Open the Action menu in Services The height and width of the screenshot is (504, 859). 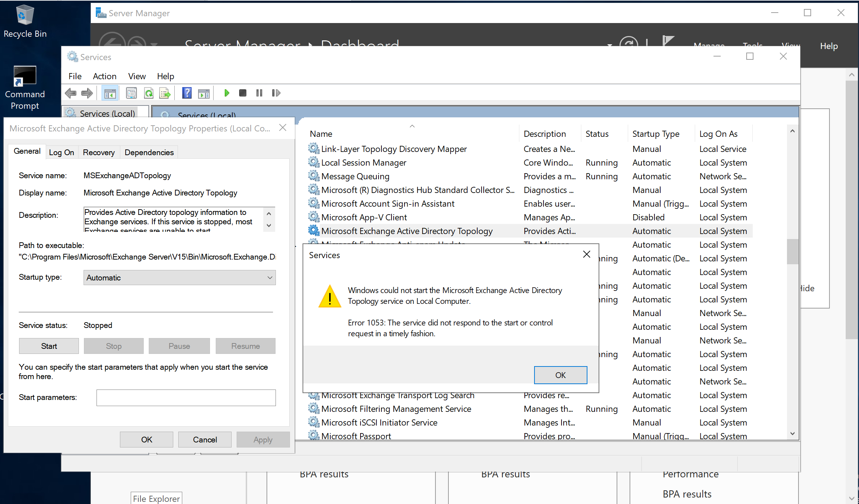pyautogui.click(x=104, y=76)
